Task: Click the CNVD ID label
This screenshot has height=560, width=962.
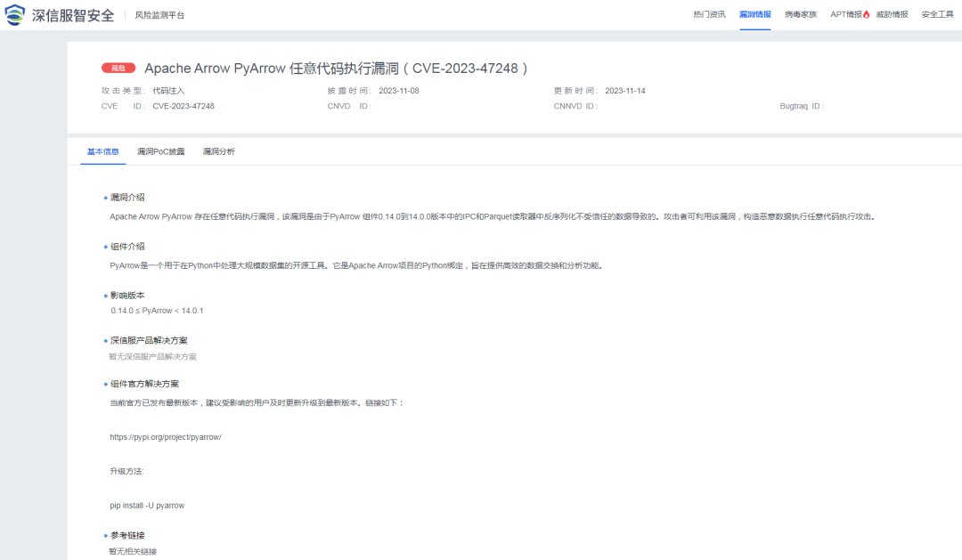Action: pos(349,106)
